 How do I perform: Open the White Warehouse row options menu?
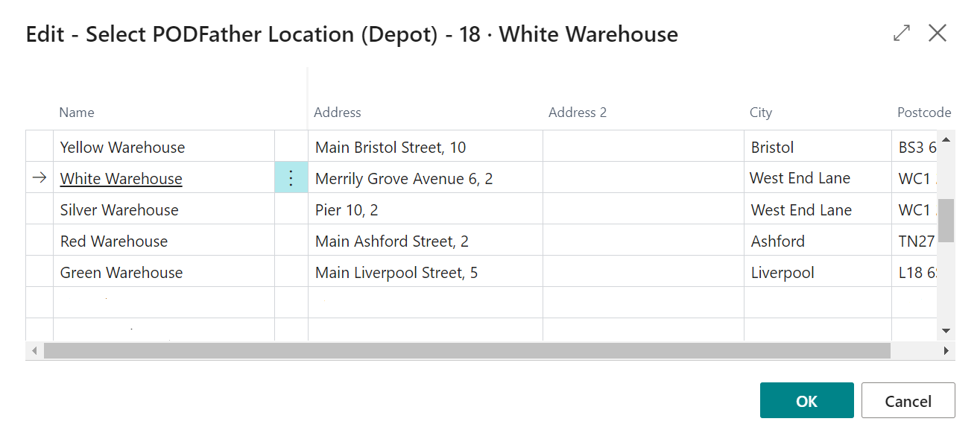[x=291, y=178]
